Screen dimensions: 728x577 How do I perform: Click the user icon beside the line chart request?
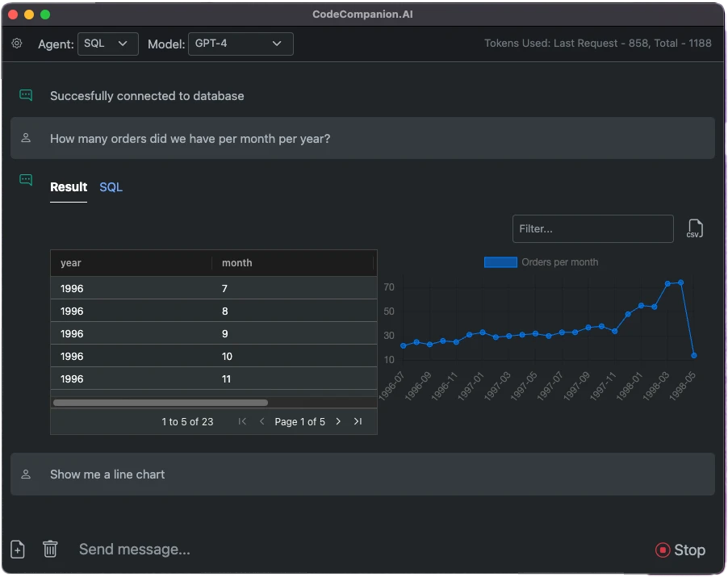[x=26, y=474]
